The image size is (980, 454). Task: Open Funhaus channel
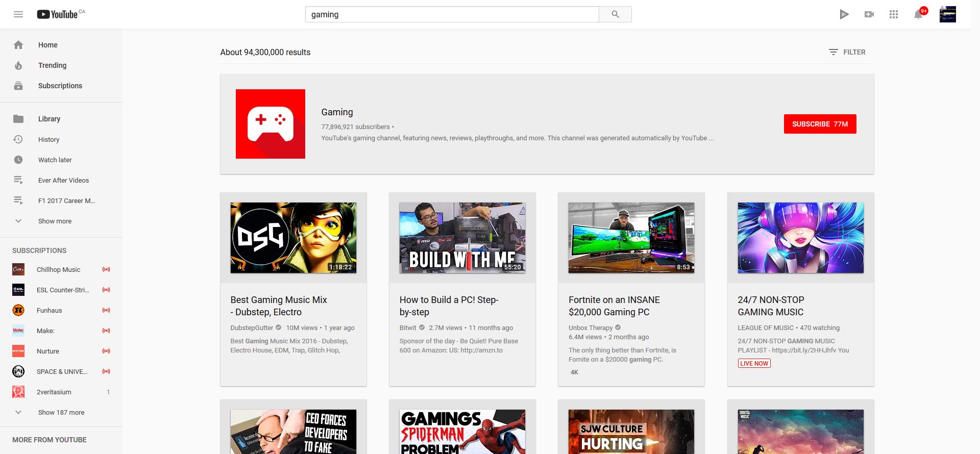61,310
